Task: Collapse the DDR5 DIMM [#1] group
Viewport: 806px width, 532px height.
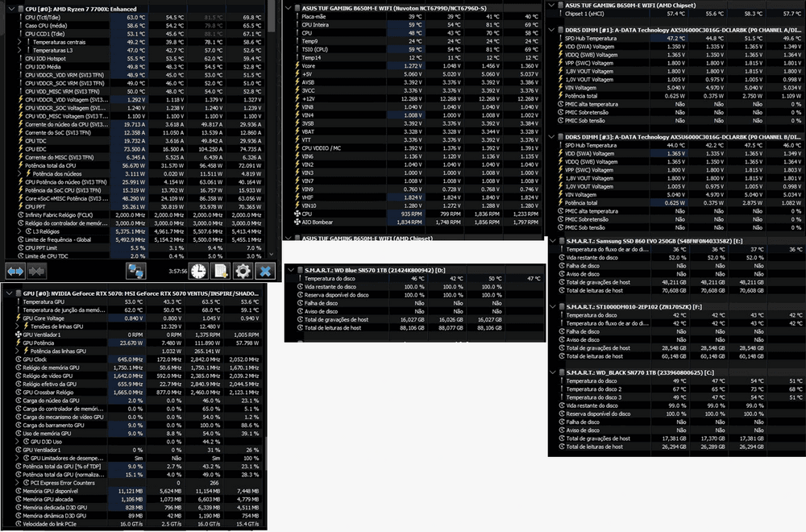Action: 552,30
